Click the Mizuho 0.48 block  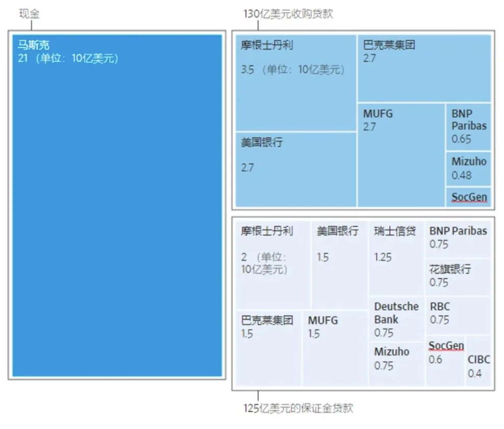tap(468, 169)
